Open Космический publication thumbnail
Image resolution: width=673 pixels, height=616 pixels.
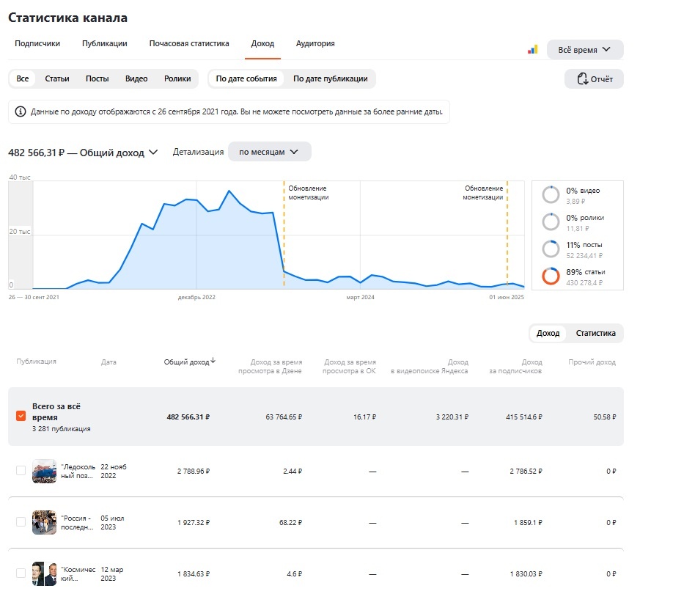pos(44,573)
